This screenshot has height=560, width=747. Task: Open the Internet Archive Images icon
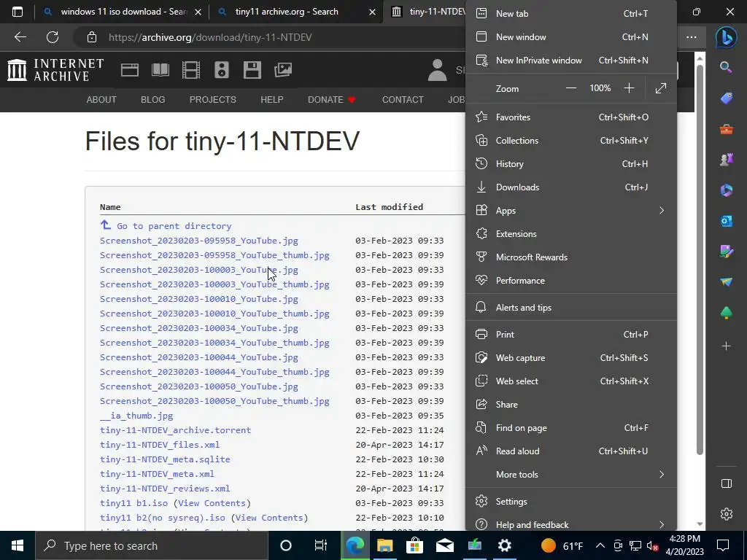click(x=283, y=70)
